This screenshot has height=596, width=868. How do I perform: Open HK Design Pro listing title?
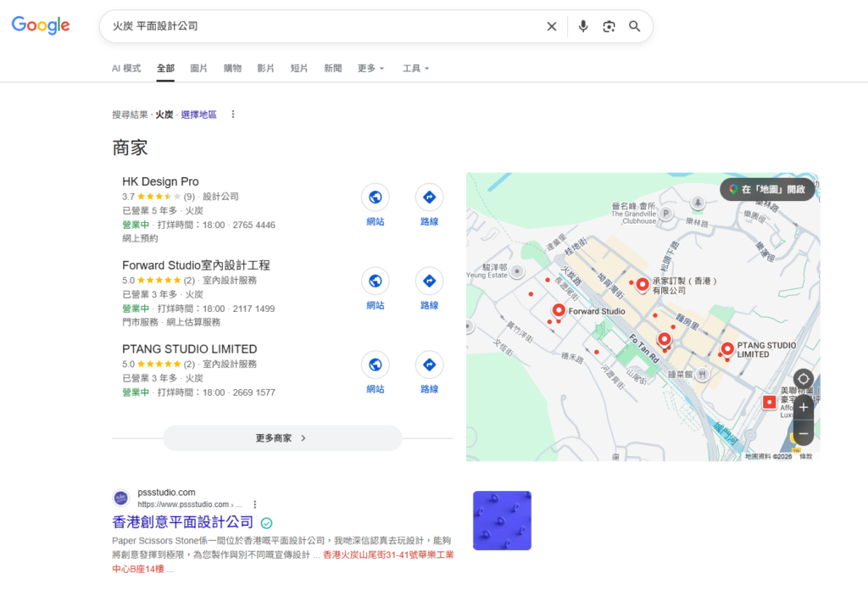click(160, 181)
